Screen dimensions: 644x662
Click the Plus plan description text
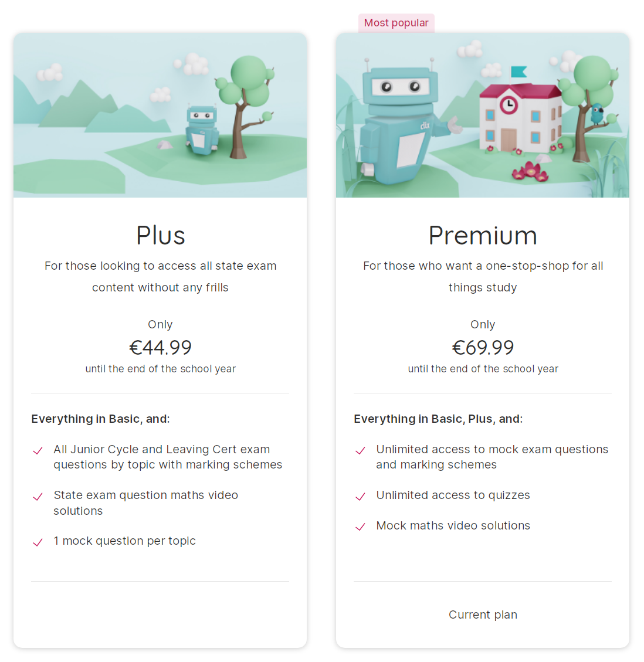point(160,276)
